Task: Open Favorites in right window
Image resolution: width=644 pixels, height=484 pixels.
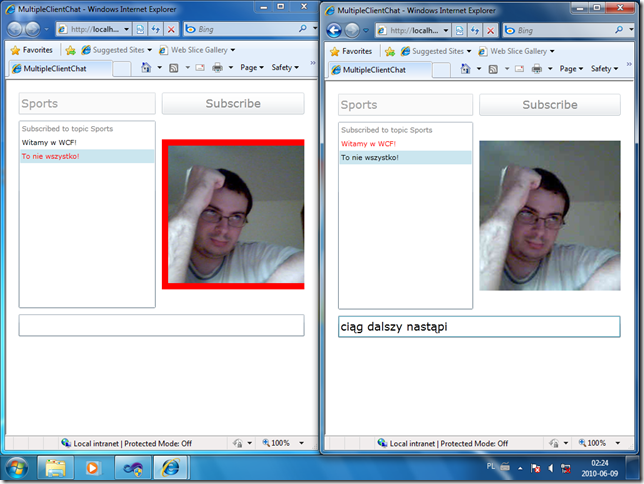Action: (x=352, y=51)
